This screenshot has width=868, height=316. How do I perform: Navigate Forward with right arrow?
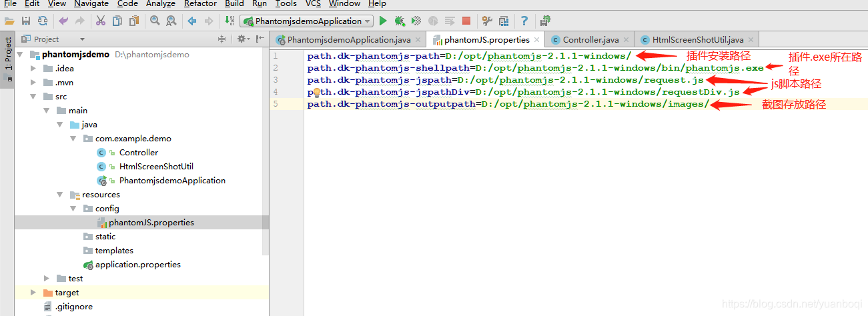coord(209,21)
